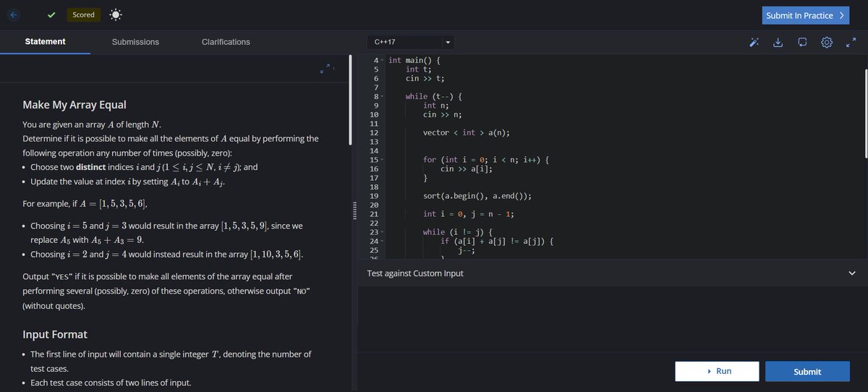This screenshot has width=868, height=392.
Task: Click the code editor vertical scrollbar
Action: click(x=865, y=113)
